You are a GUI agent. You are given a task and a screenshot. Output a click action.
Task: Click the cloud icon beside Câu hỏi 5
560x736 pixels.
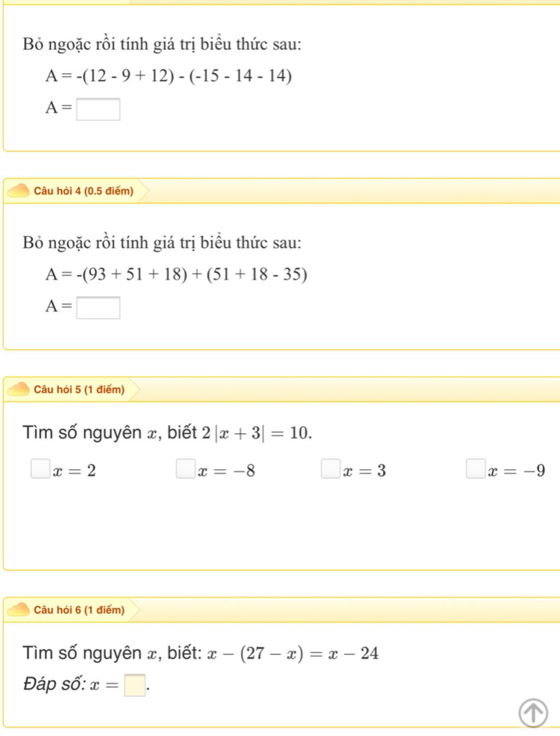[19, 389]
